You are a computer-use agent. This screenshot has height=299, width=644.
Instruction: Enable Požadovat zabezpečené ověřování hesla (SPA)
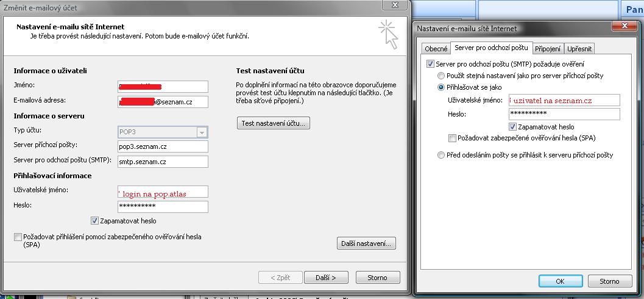(452, 138)
